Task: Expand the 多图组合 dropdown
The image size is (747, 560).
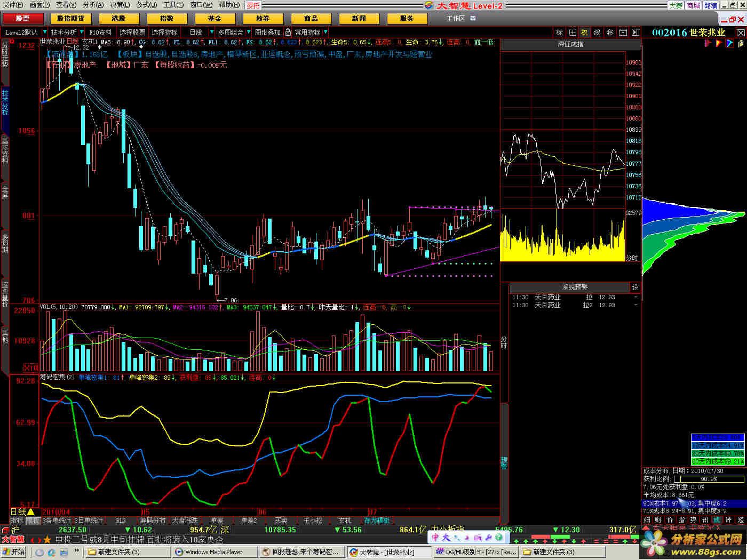Action: 248,33
